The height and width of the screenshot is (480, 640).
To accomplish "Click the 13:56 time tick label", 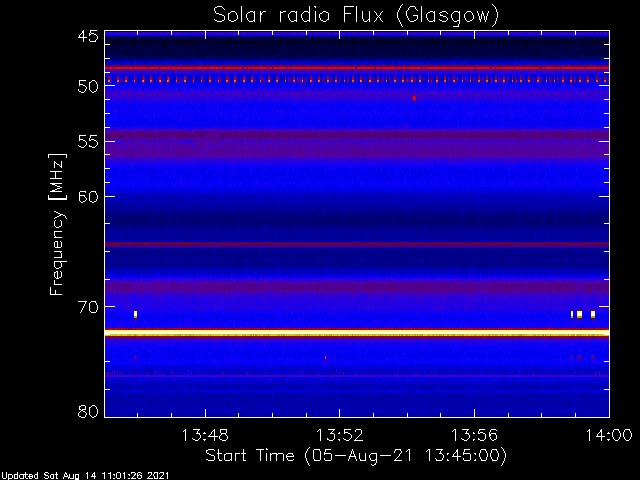I will 474,435.
